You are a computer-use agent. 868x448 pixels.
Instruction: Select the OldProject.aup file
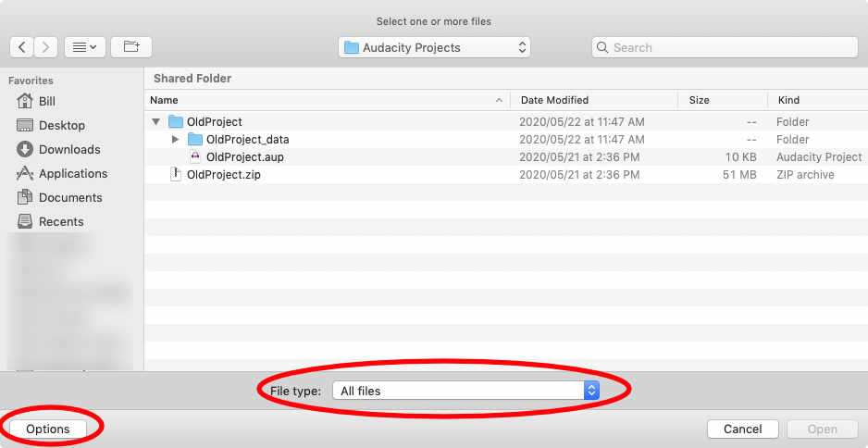pyautogui.click(x=244, y=157)
